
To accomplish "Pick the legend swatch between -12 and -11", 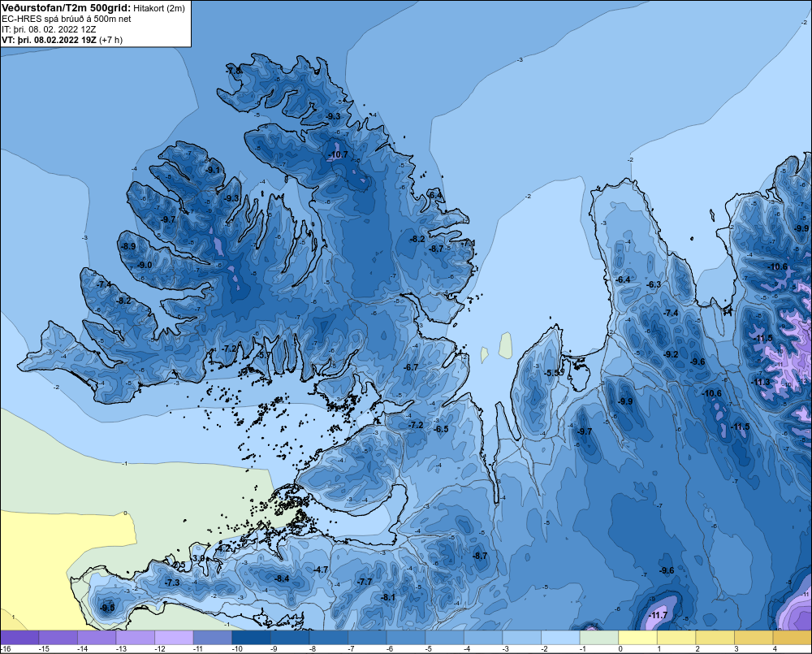I will click(x=174, y=638).
